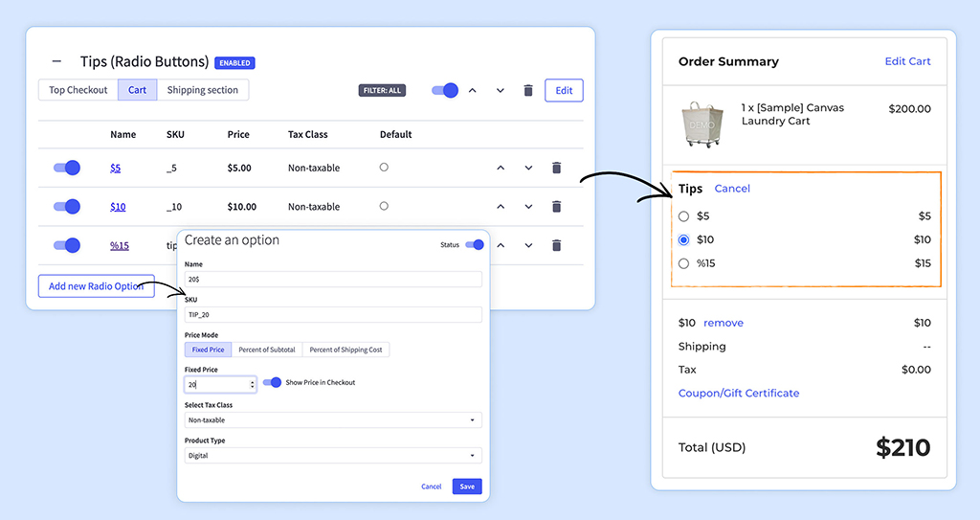This screenshot has height=520, width=980.
Task: Open the %15 option link
Action: tap(120, 245)
